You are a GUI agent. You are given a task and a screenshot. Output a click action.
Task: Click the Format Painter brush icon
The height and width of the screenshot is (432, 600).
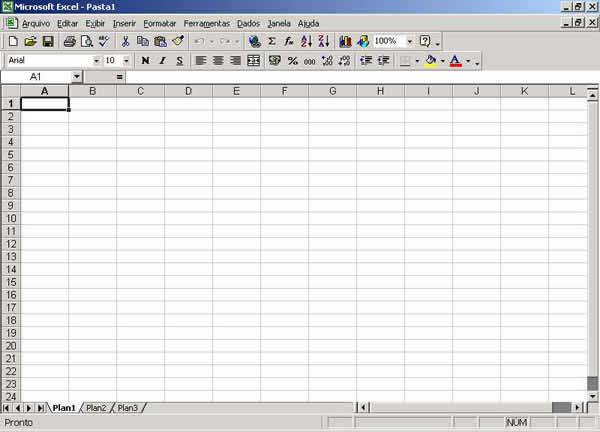(x=177, y=42)
